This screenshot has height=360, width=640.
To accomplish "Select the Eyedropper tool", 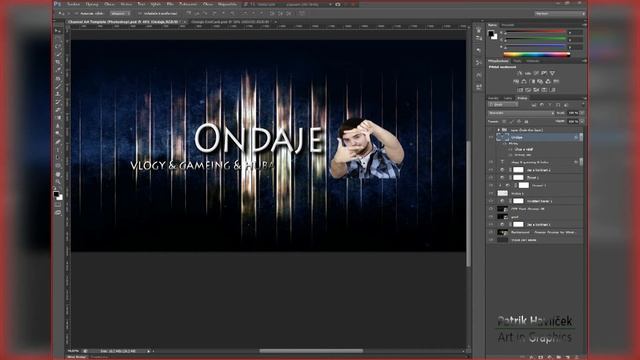I will click(58, 70).
